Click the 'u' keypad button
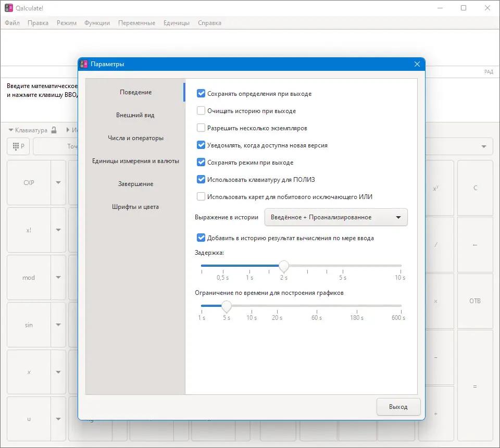 (x=29, y=419)
